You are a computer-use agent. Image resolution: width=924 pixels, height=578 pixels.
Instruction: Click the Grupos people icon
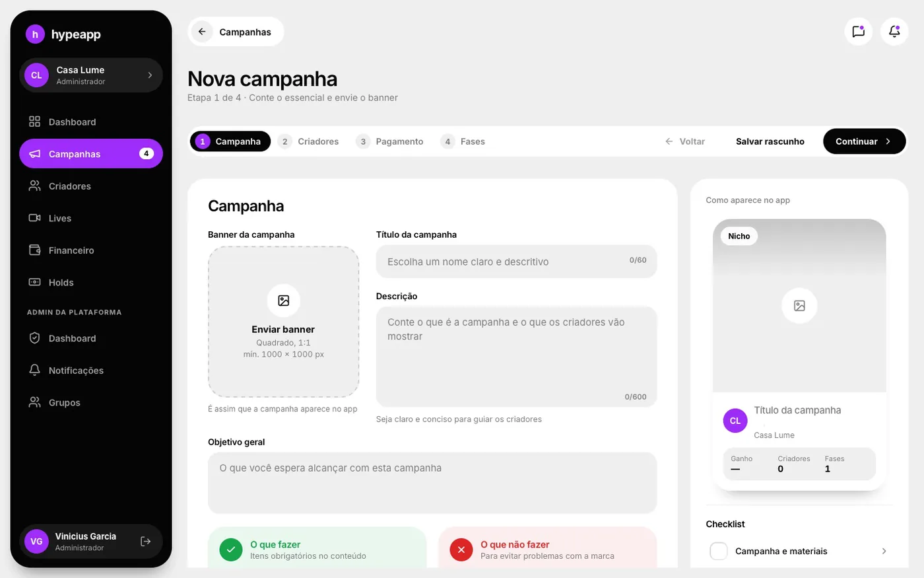pos(35,402)
